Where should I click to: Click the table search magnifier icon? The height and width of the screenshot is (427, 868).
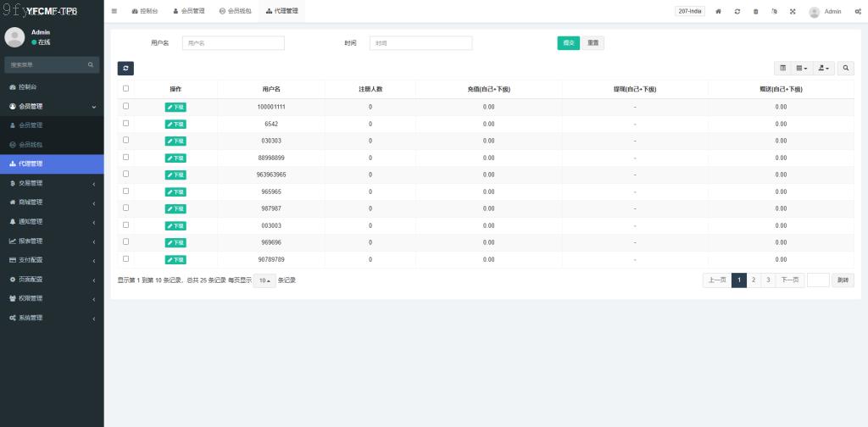[x=846, y=68]
